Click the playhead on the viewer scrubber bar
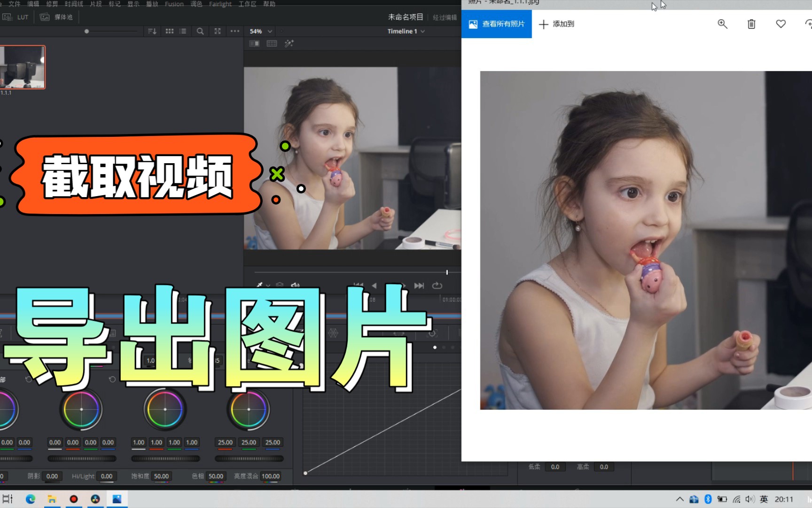 [446, 272]
